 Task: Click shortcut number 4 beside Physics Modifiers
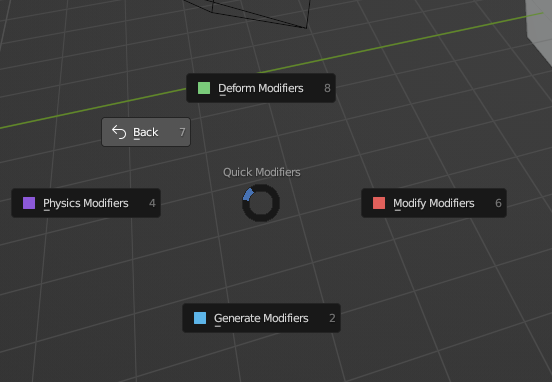pyautogui.click(x=152, y=203)
